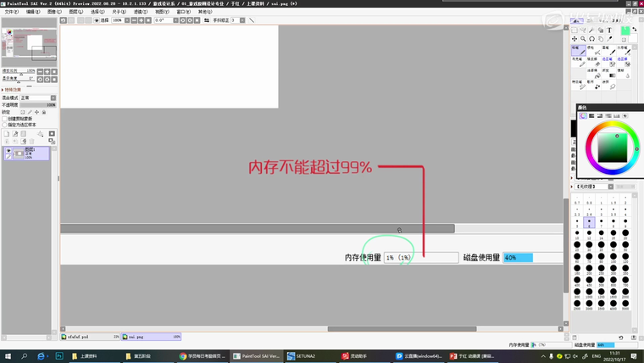Open the zoom percentage 100% dropdown
This screenshot has width=644, height=363.
(119, 20)
